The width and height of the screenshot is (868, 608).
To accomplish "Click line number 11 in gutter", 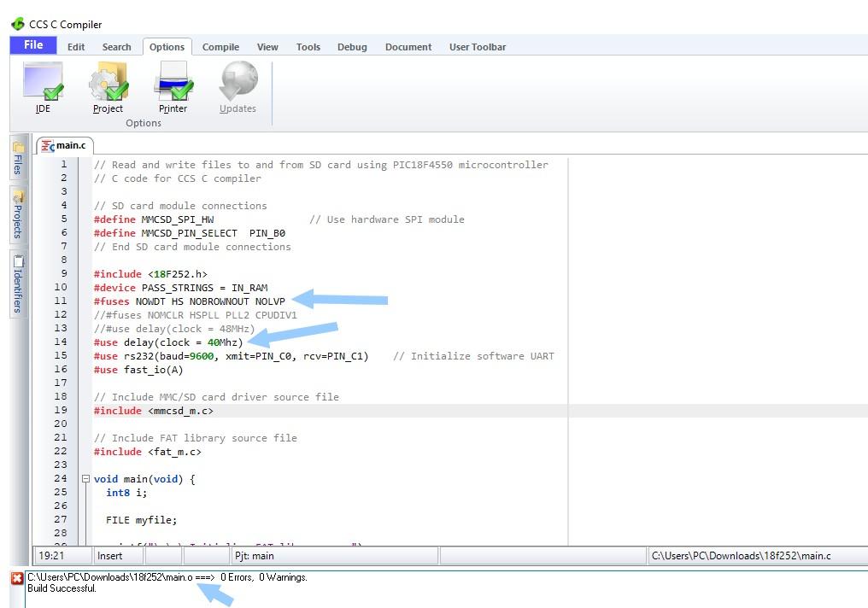I will [x=61, y=301].
